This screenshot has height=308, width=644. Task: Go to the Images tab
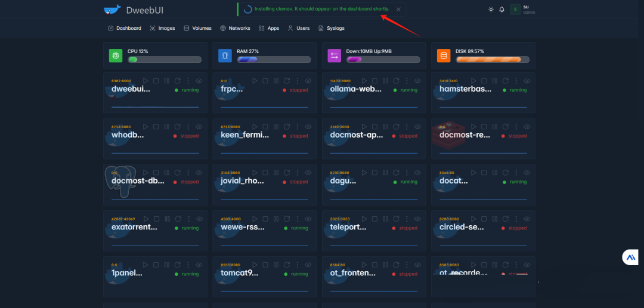[x=162, y=28]
